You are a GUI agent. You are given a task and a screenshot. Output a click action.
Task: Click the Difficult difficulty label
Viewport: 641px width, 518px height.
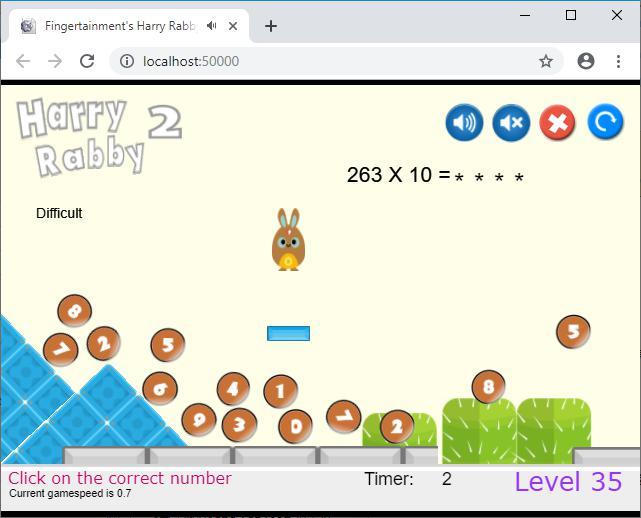point(59,213)
